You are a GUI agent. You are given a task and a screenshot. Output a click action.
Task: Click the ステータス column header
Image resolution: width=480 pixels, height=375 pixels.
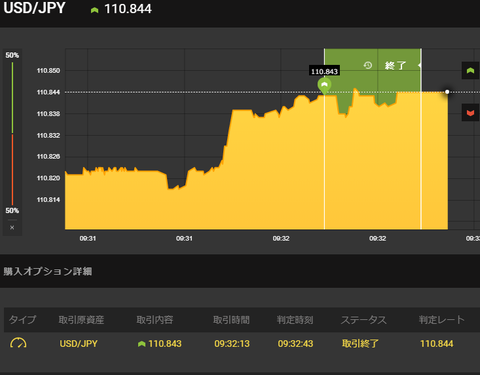(x=364, y=320)
